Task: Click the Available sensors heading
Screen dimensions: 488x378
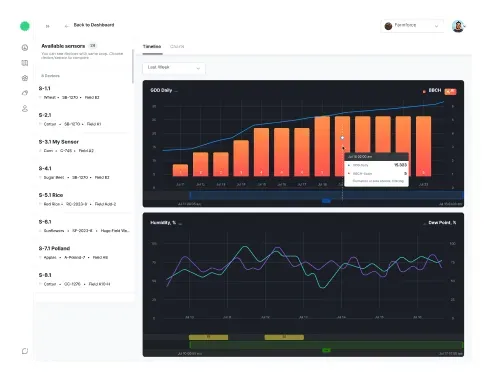Action: pyautogui.click(x=63, y=46)
